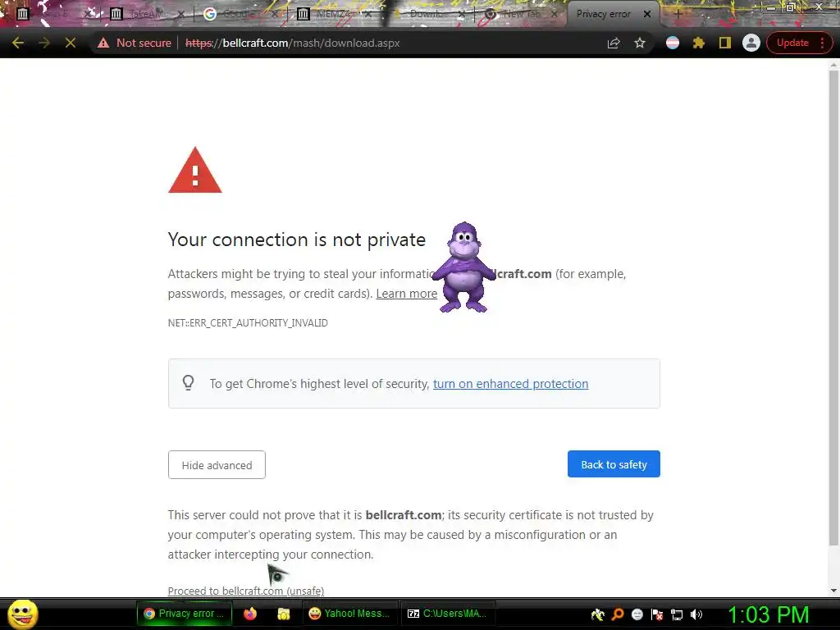Toggle the browser side panel icon
The width and height of the screenshot is (840, 630).
[725, 43]
